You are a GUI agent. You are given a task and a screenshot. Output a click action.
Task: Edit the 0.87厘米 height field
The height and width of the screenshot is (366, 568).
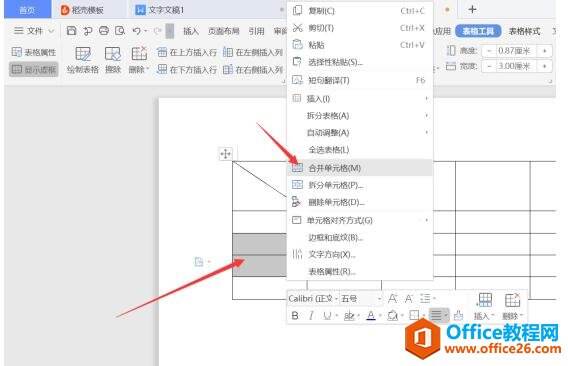pos(516,51)
